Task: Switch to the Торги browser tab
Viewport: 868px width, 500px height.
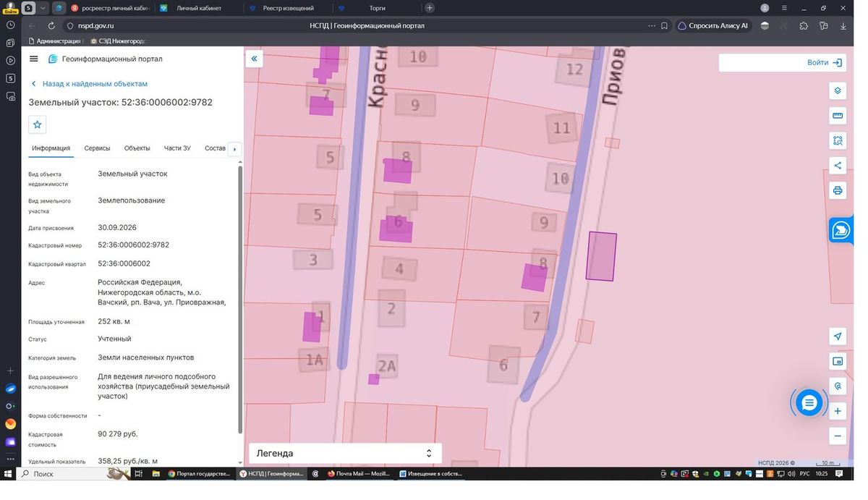Action: pos(377,8)
